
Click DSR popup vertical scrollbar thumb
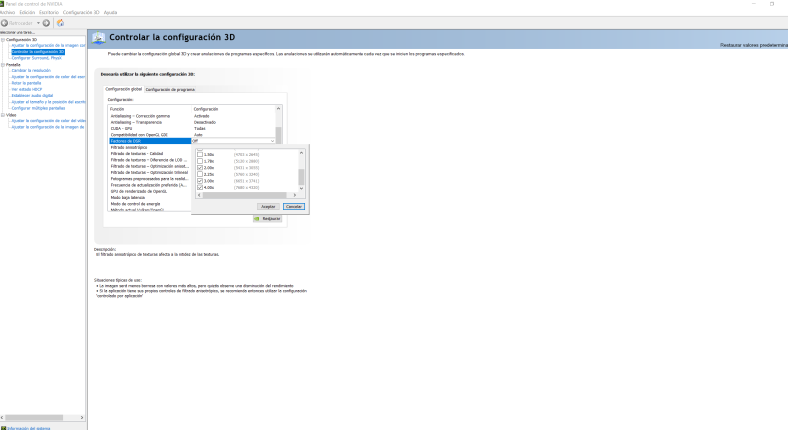[x=302, y=177]
